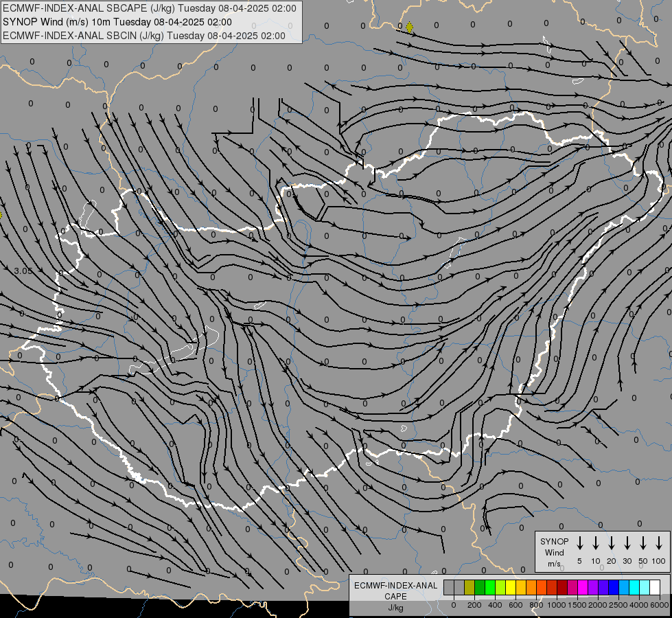Click the J/kg unit label in the legend
672x618 pixels.
click(395, 608)
